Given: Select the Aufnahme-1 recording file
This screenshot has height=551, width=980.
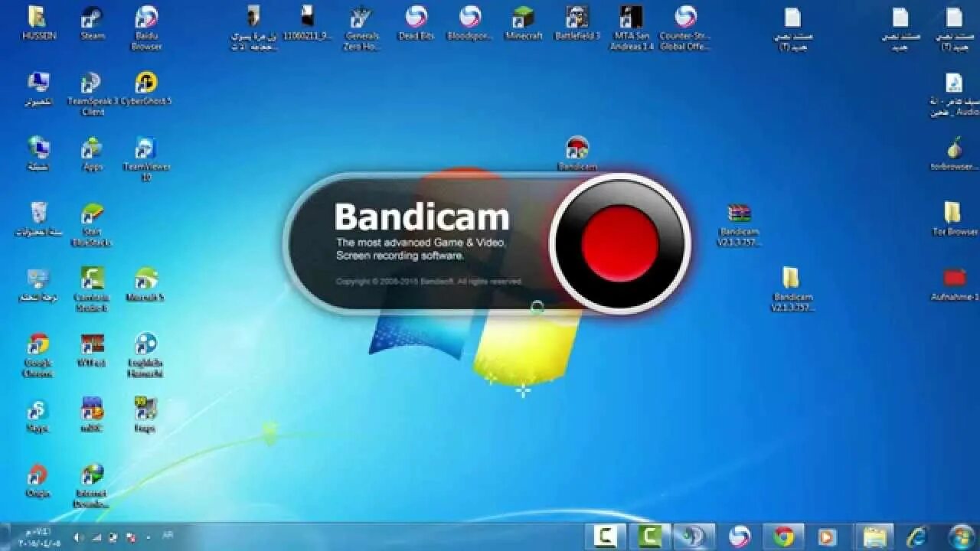Looking at the screenshot, I should pyautogui.click(x=954, y=283).
